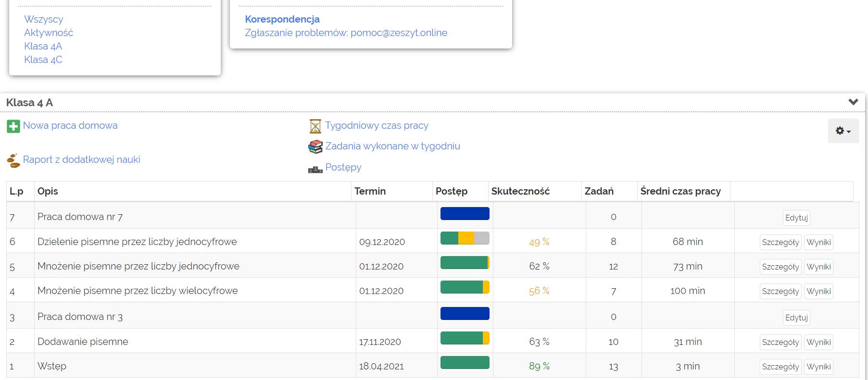Viewport: 868px width, 380px height.
Task: Click the Skuteczność column header
Action: tap(520, 191)
